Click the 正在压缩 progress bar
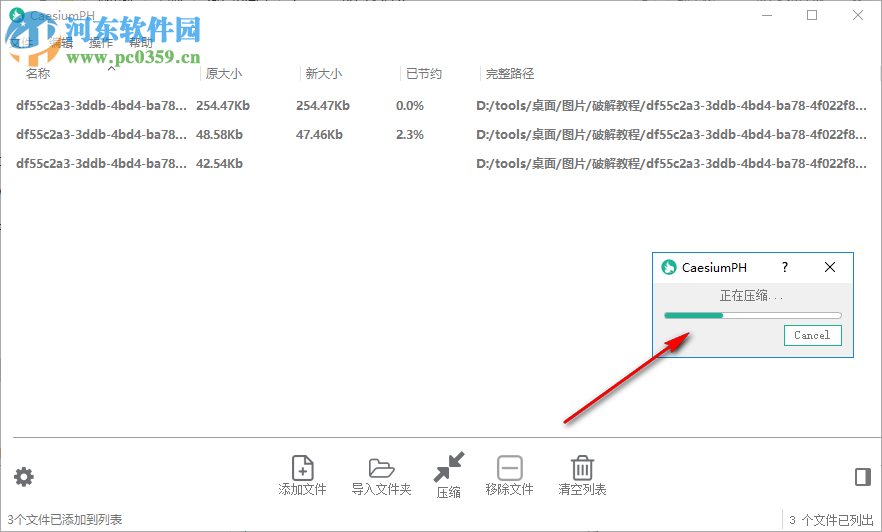 753,315
